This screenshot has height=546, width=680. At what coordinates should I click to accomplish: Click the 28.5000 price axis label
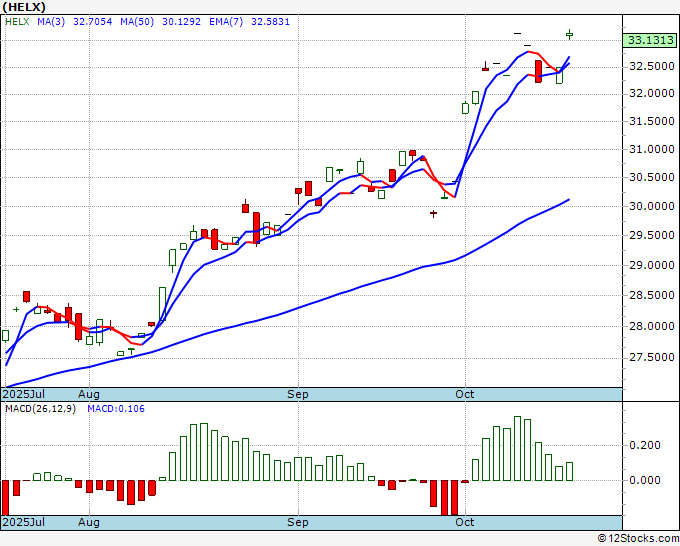(652, 295)
